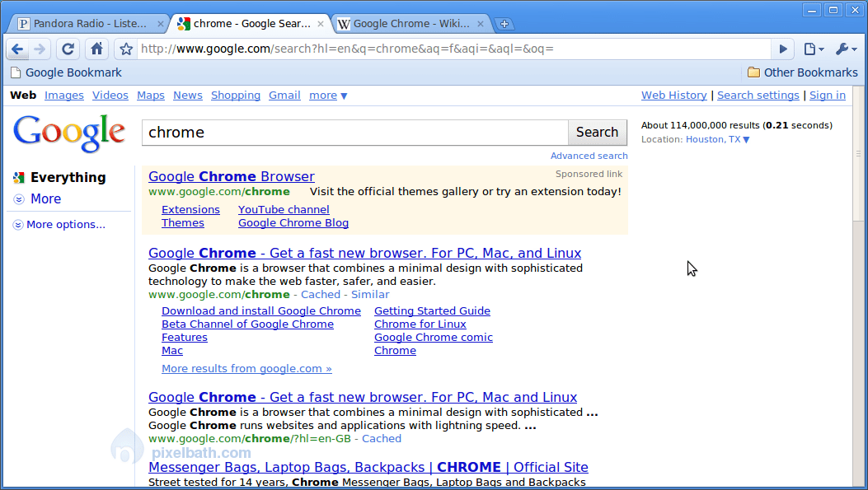Click the forward navigation arrow
This screenshot has height=490, width=868.
point(40,49)
